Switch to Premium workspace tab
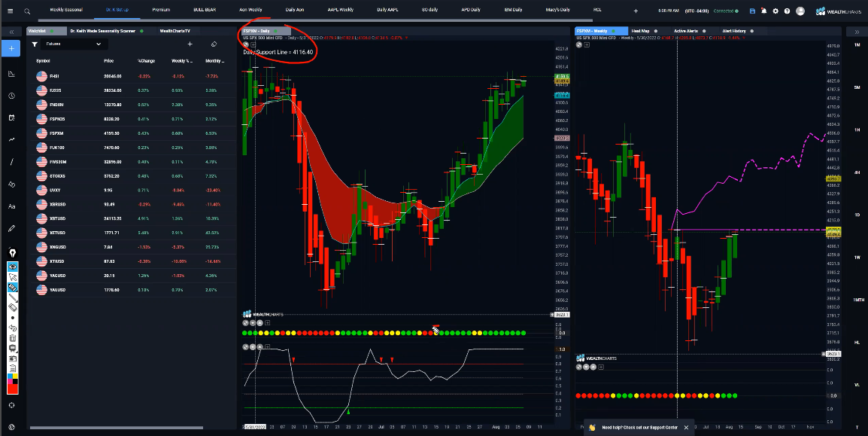Viewport: 868px width, 436px height. 161,10
